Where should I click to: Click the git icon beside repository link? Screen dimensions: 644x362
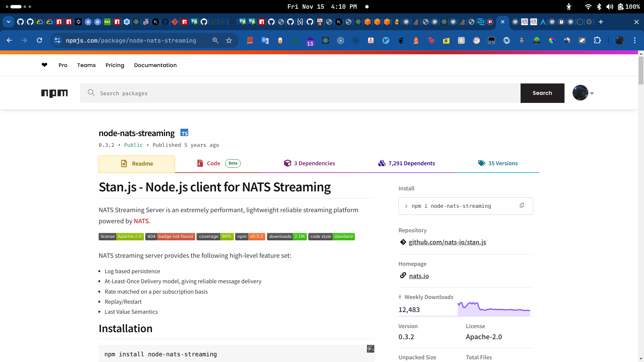[403, 242]
